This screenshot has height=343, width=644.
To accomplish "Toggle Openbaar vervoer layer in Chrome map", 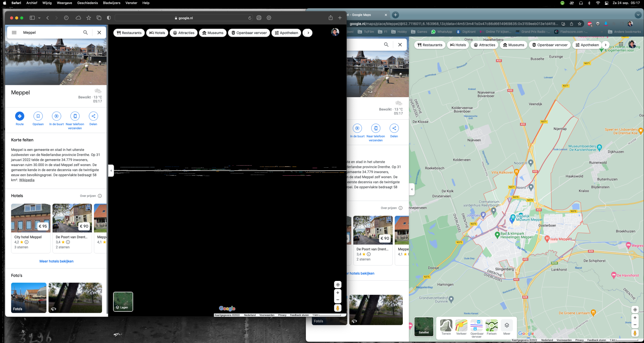I will point(477,329).
